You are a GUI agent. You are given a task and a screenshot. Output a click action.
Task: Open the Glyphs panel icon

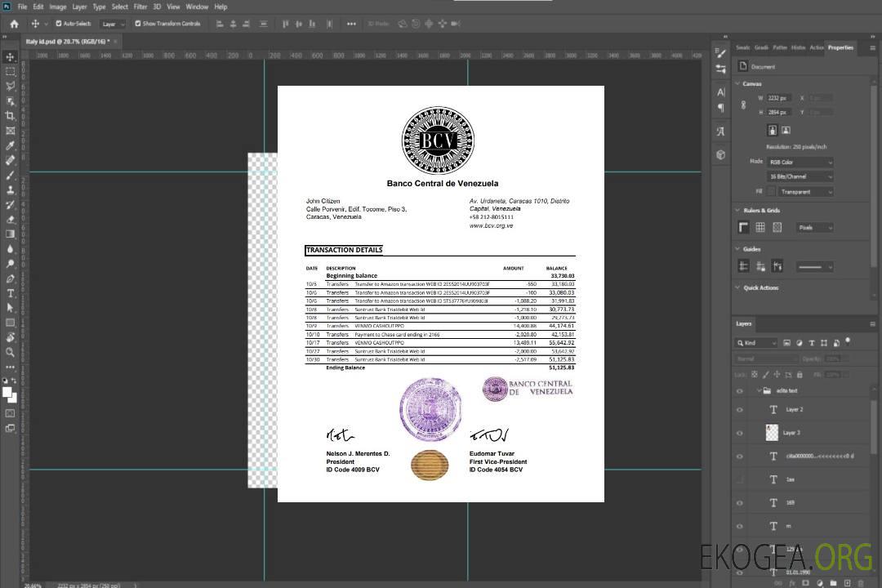click(x=721, y=131)
